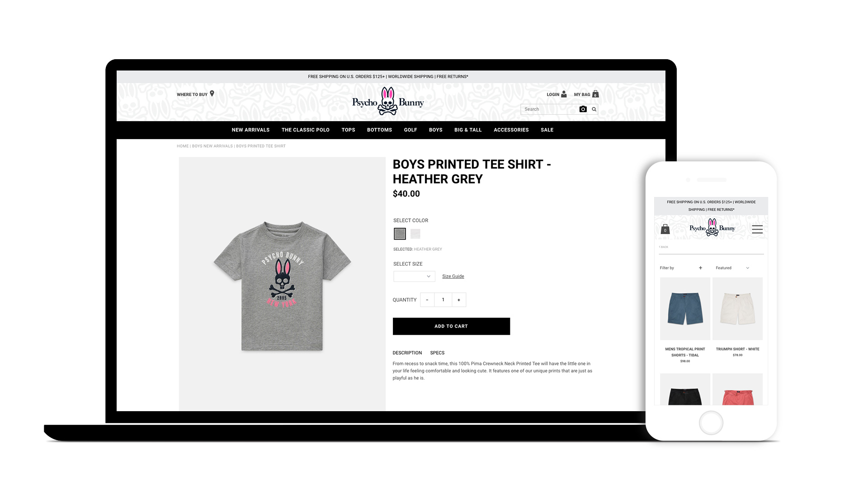Increase quantity with the plus button

point(459,300)
